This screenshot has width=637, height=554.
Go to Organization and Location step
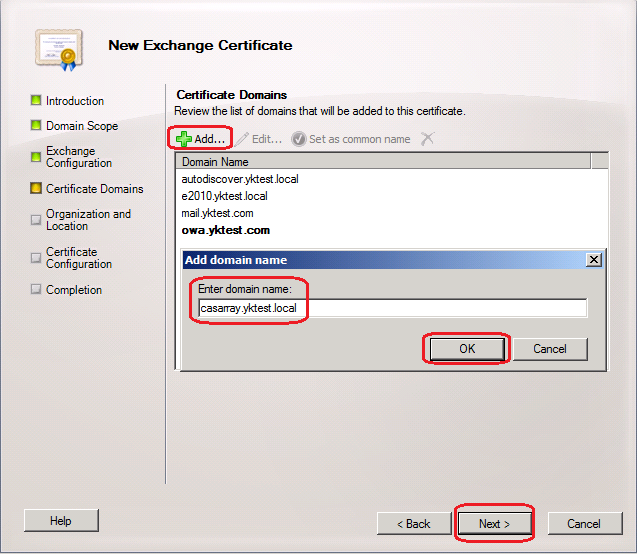coord(88,220)
